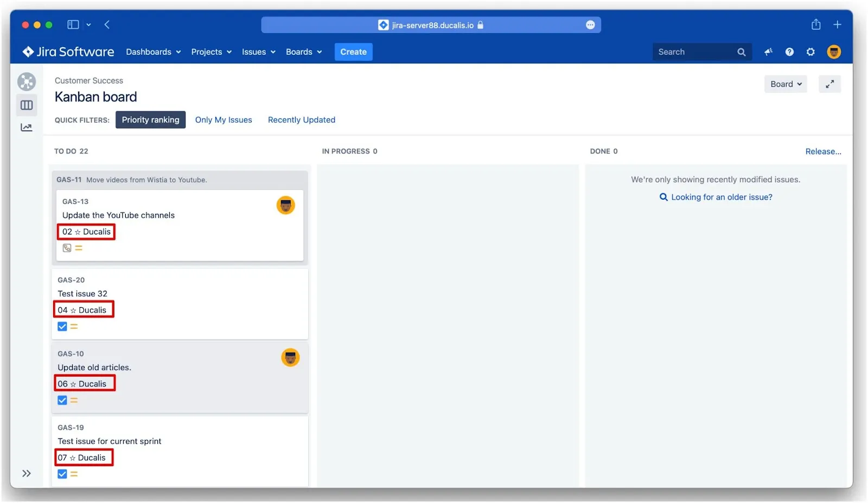The width and height of the screenshot is (868, 503).
Task: Expand the Projects dropdown
Action: (x=211, y=52)
